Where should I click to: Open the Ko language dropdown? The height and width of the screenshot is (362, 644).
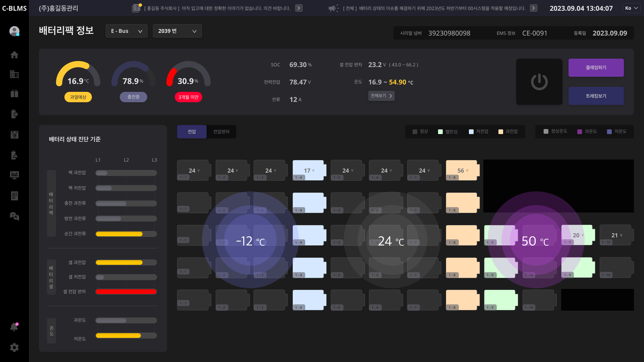click(631, 8)
